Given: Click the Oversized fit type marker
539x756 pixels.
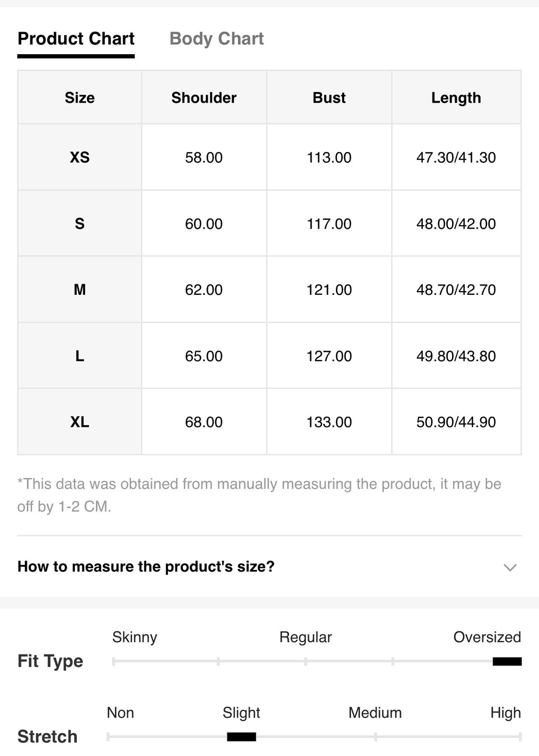Looking at the screenshot, I should coord(507,661).
